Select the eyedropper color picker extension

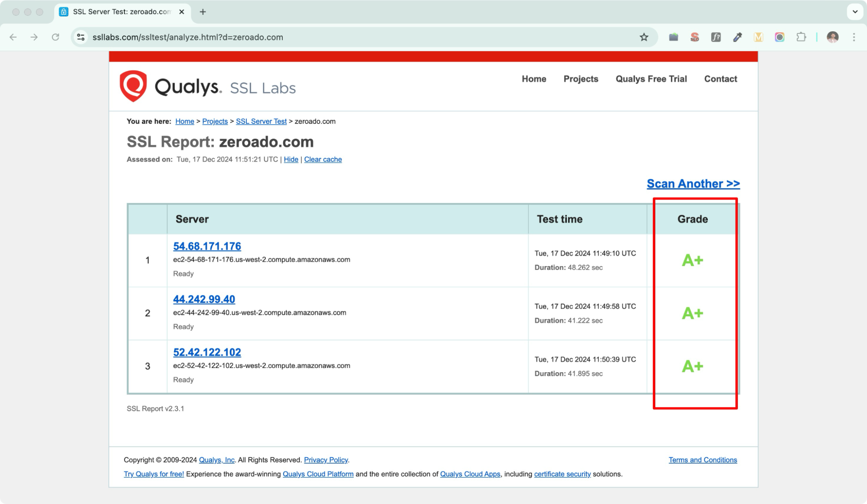pyautogui.click(x=737, y=37)
